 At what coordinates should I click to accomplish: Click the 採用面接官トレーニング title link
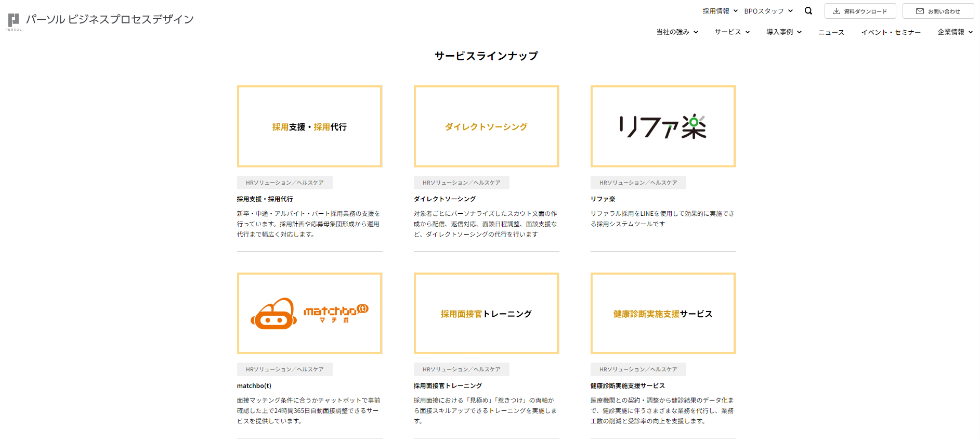(448, 386)
